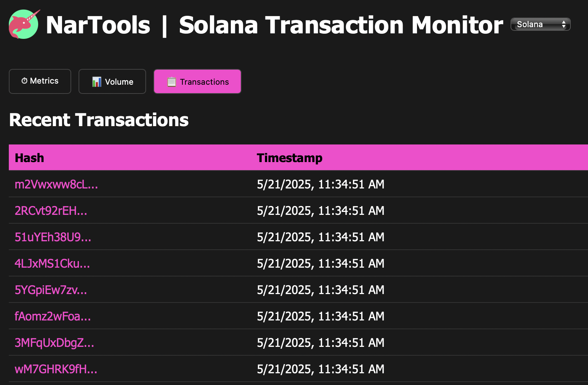
Task: Click the timestamp in the 3MFqUxDbgZ row
Action: tap(320, 342)
